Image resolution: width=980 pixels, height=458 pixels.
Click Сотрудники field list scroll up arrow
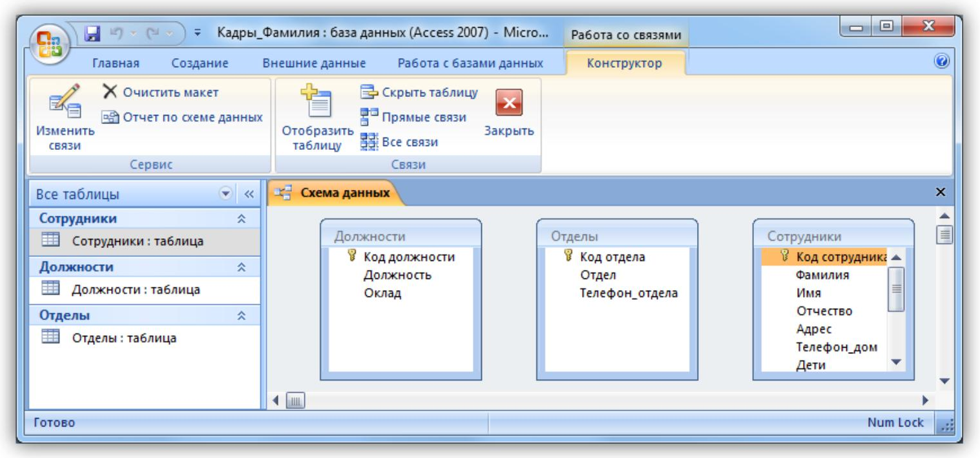896,256
